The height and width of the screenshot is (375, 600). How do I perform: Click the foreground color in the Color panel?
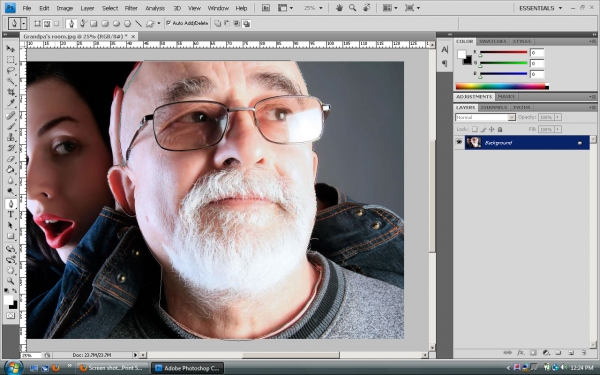click(x=461, y=55)
